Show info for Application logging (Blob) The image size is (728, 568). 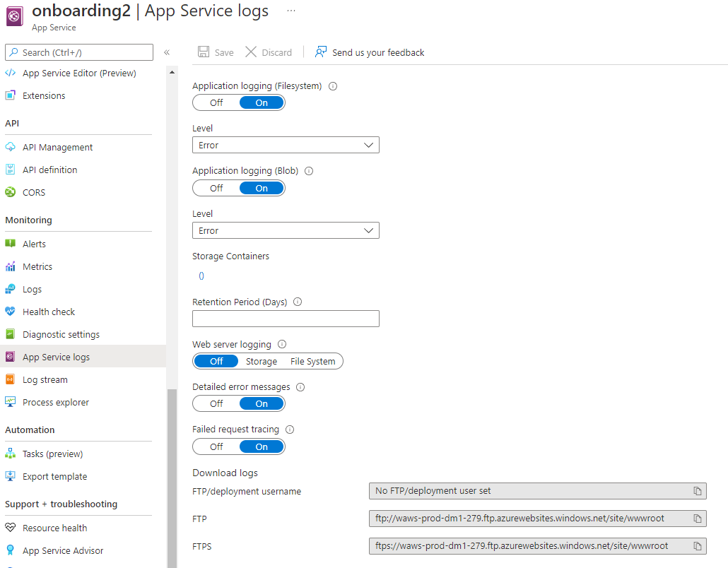pos(309,171)
